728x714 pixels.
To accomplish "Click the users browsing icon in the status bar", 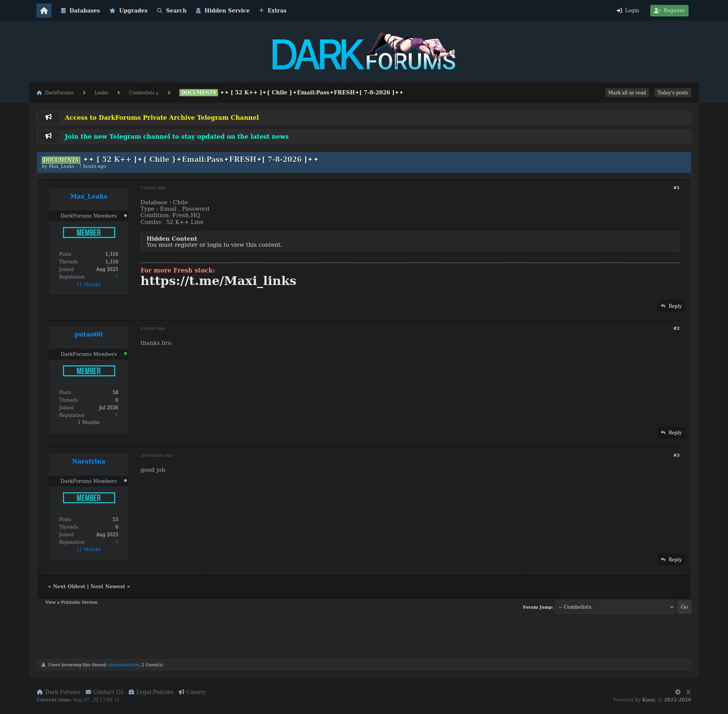I will tap(43, 665).
